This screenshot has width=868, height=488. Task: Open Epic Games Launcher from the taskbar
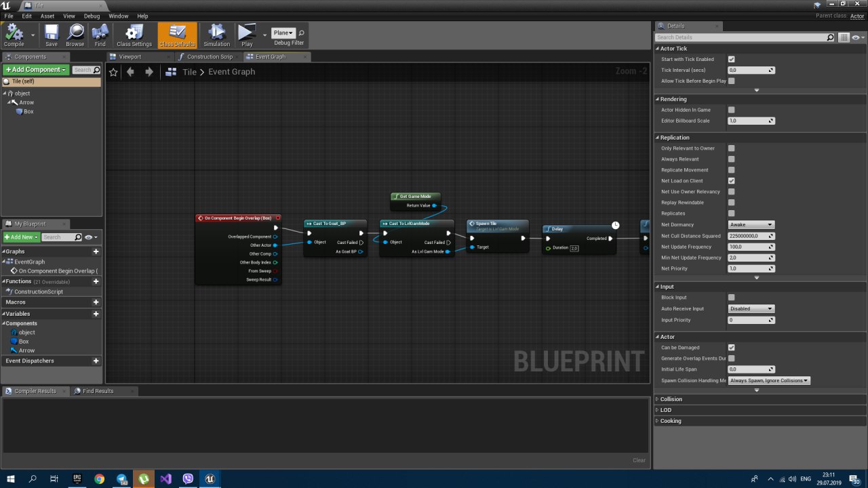77,479
